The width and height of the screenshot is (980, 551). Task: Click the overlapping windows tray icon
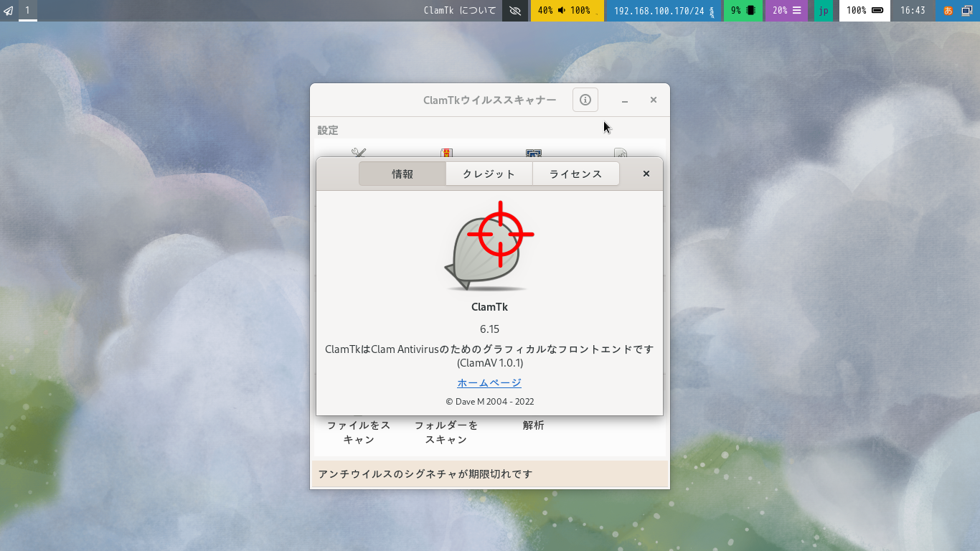967,11
